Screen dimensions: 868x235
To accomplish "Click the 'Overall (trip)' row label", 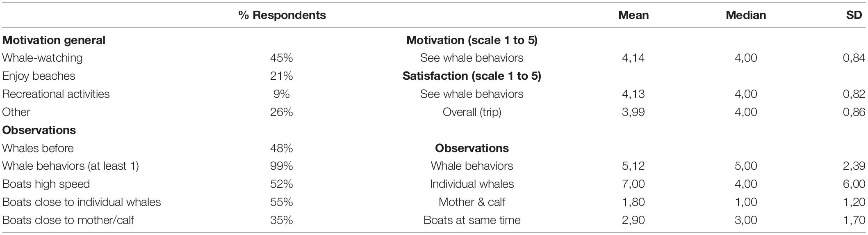I will pyautogui.click(x=472, y=112).
